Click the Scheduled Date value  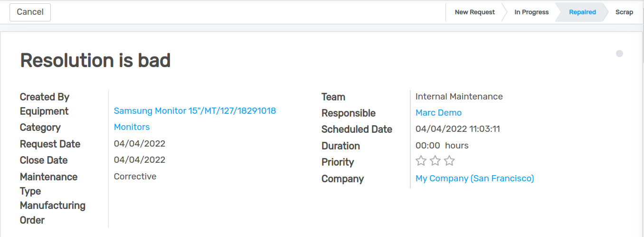pyautogui.click(x=457, y=129)
